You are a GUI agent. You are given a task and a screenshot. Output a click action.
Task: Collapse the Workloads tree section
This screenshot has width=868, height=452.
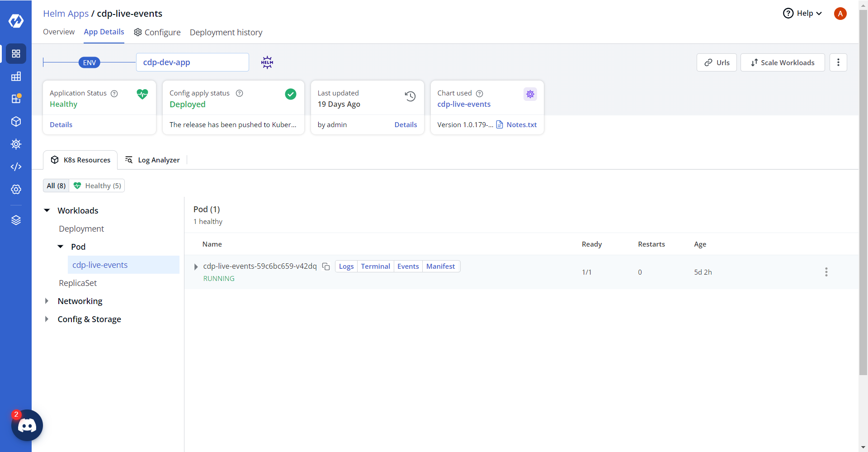pyautogui.click(x=47, y=210)
